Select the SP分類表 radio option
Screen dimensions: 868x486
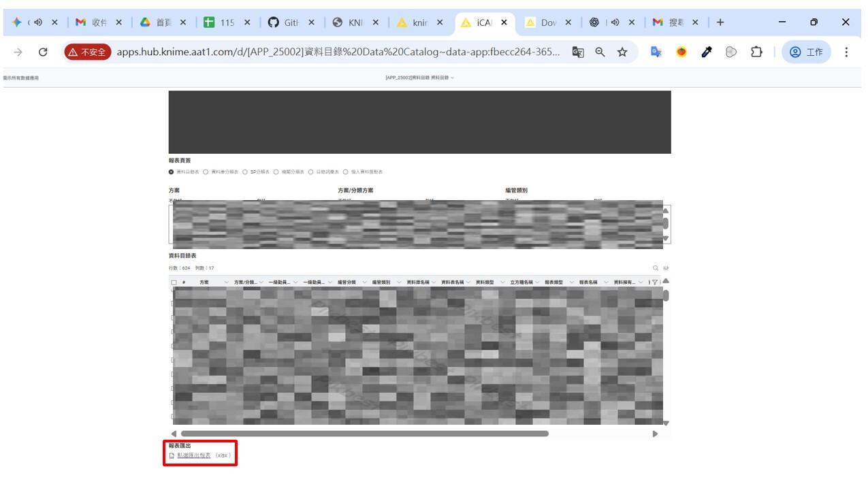[245, 172]
